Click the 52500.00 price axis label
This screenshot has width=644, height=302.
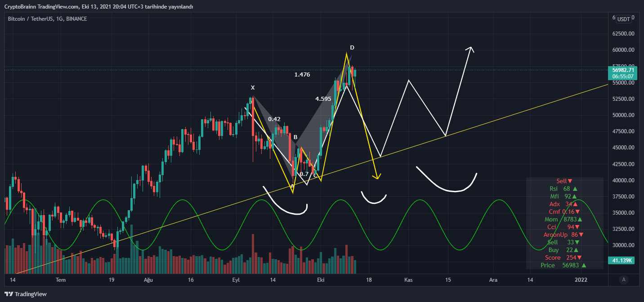(623, 99)
